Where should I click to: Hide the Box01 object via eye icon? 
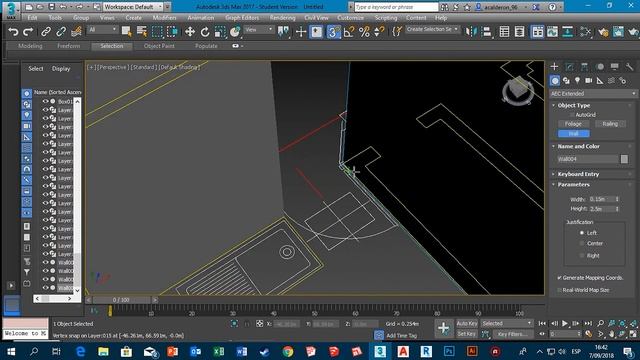pyautogui.click(x=45, y=101)
